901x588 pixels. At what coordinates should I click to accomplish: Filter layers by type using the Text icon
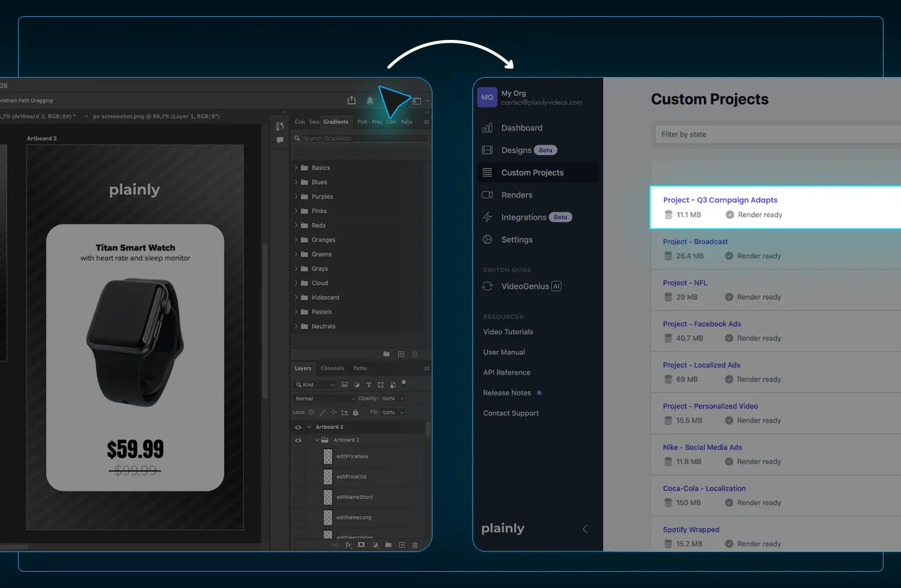click(x=369, y=385)
